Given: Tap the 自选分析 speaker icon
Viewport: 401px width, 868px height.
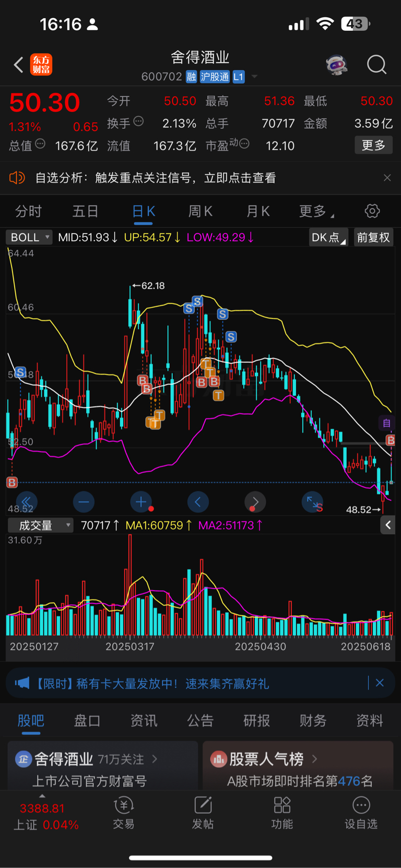Looking at the screenshot, I should pyautogui.click(x=17, y=178).
